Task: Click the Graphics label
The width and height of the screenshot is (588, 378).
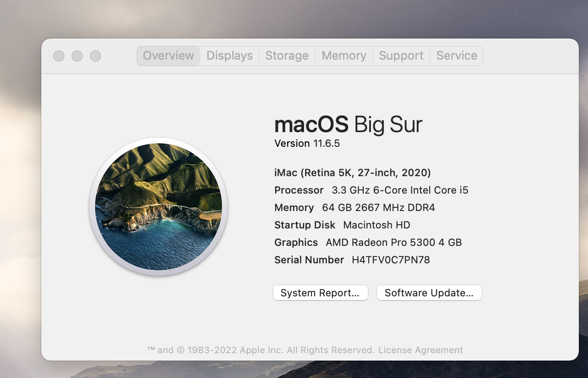Action: click(x=296, y=242)
